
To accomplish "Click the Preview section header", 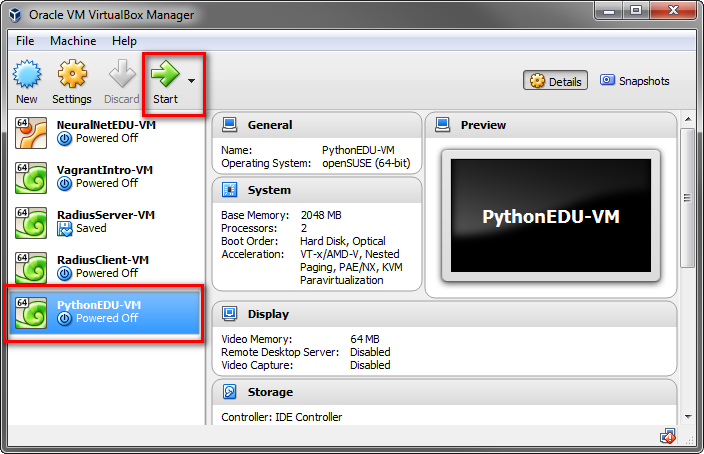I will tap(551, 125).
